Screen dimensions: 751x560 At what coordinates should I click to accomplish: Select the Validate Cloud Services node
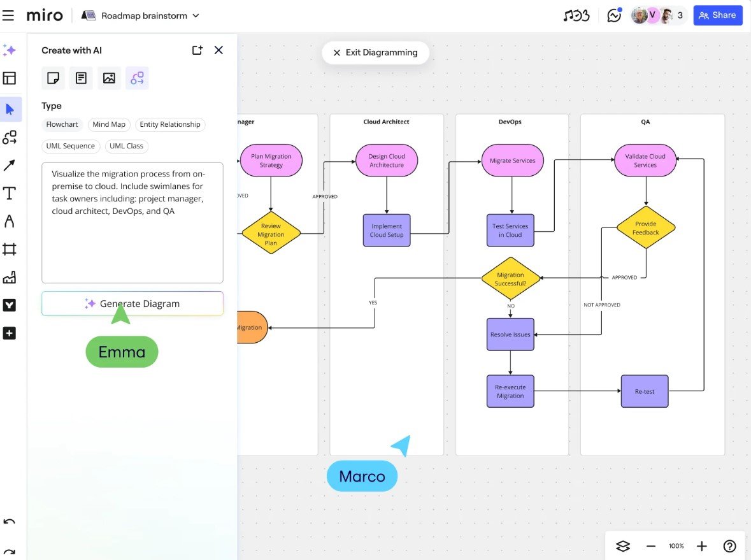coord(645,161)
